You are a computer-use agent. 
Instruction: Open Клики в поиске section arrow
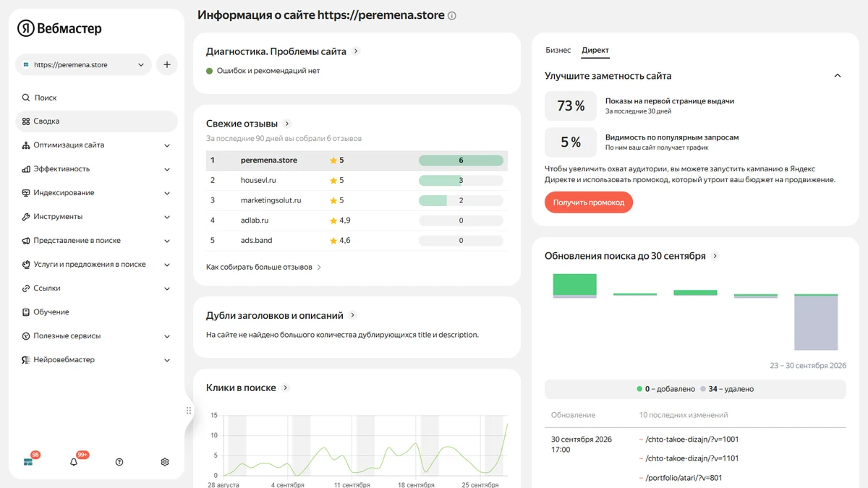(286, 388)
